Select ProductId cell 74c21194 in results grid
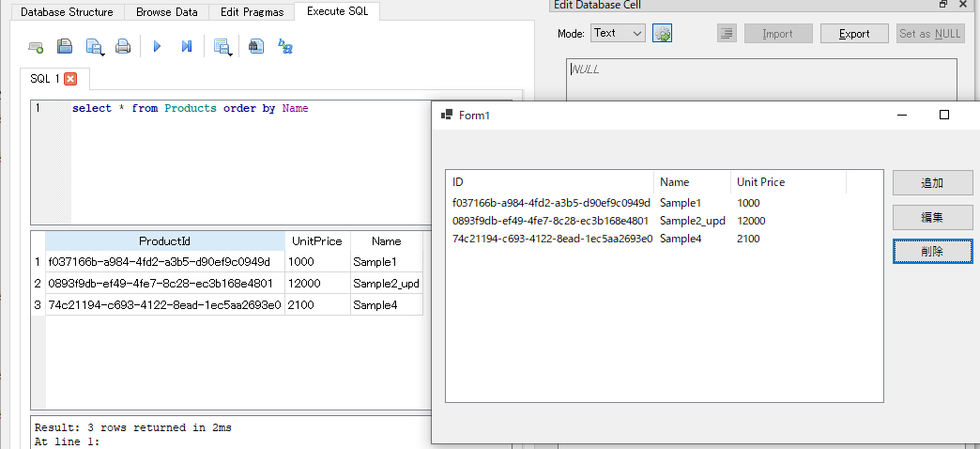Viewport: 980px width, 449px height. [165, 305]
